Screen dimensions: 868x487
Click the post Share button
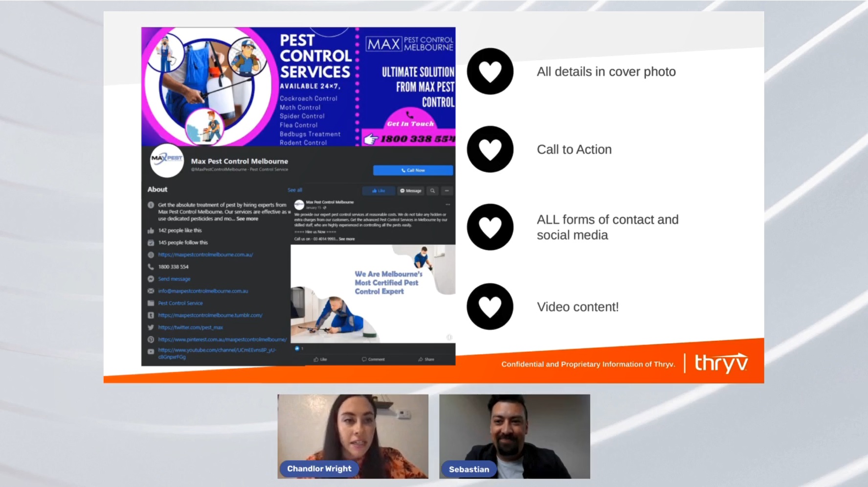[x=426, y=359]
